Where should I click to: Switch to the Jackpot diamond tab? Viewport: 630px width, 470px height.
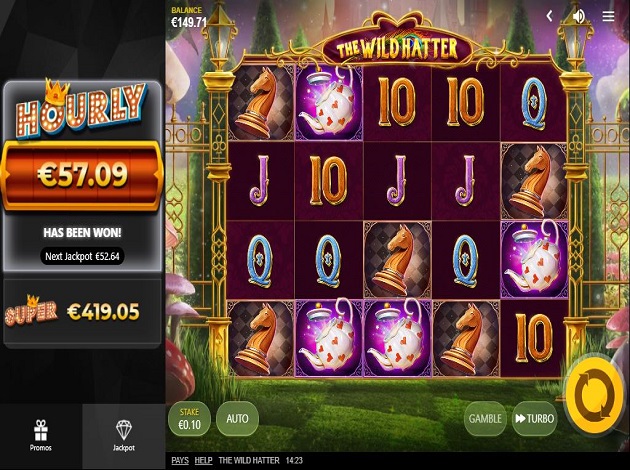point(124,435)
